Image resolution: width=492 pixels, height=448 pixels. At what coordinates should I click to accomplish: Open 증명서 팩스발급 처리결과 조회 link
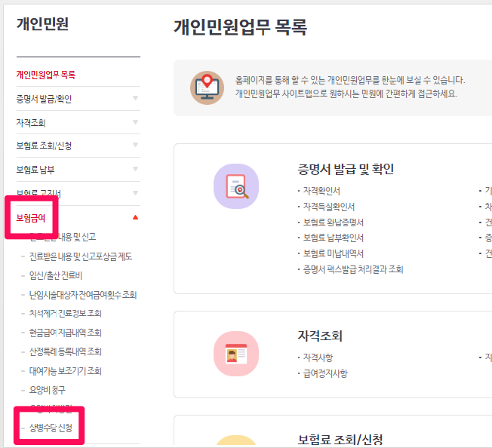[353, 269]
